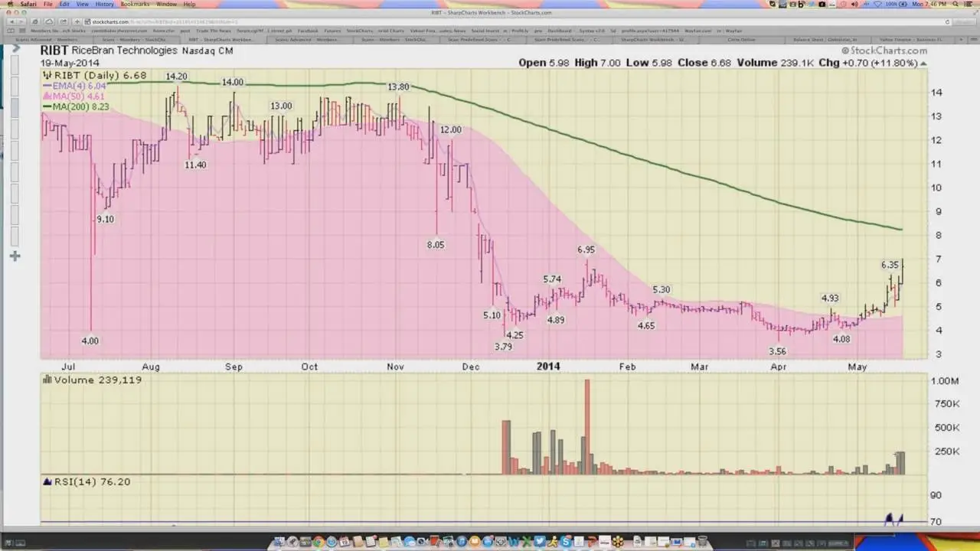The image size is (980, 551).
Task: Open the Wayfair.com bookmark
Action: (698, 31)
